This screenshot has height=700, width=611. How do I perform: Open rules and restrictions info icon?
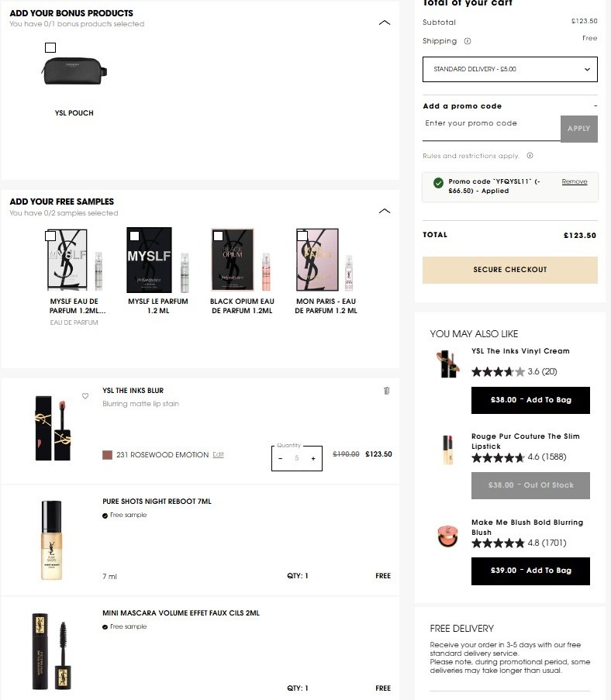pos(530,156)
